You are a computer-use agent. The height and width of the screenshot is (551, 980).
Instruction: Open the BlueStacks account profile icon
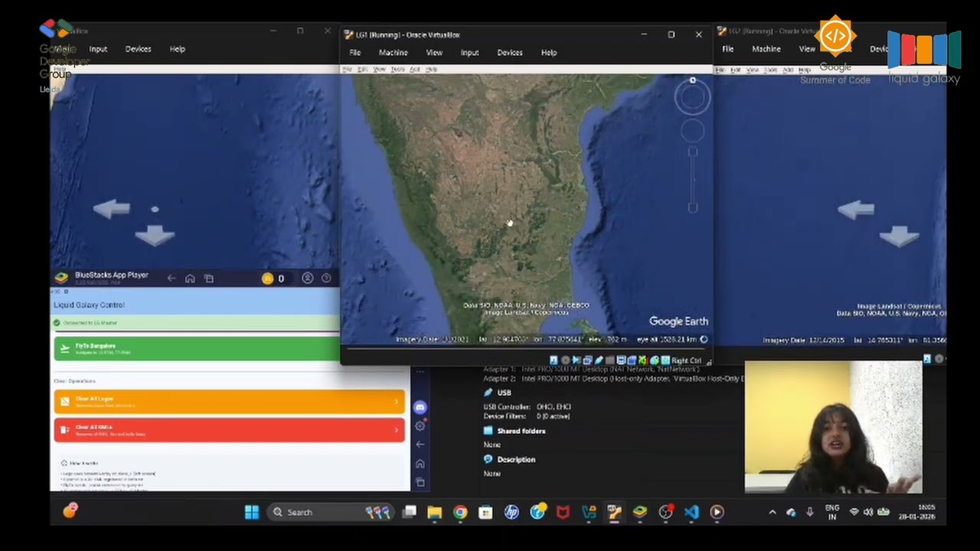(307, 279)
